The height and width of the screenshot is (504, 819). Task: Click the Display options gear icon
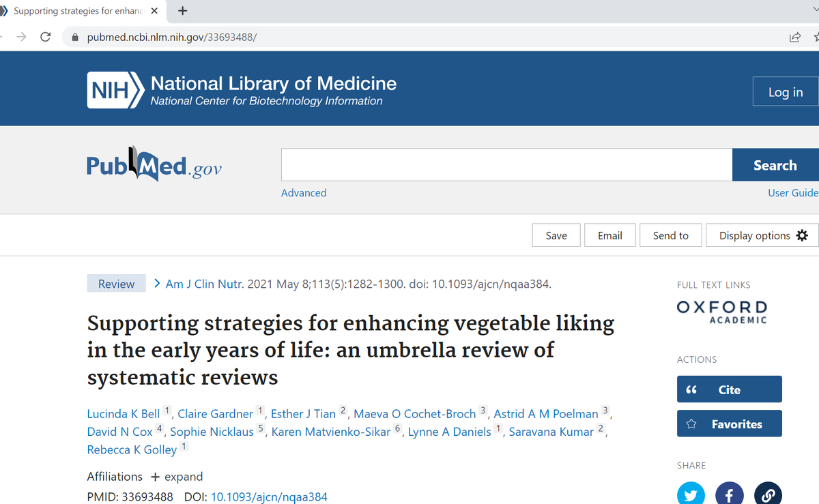tap(802, 235)
